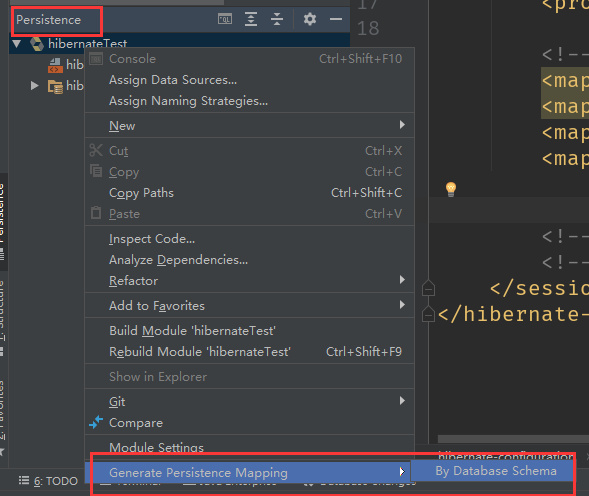Click the editor horizontal scrollbar
The width and height of the screenshot is (589, 496).
point(513,439)
